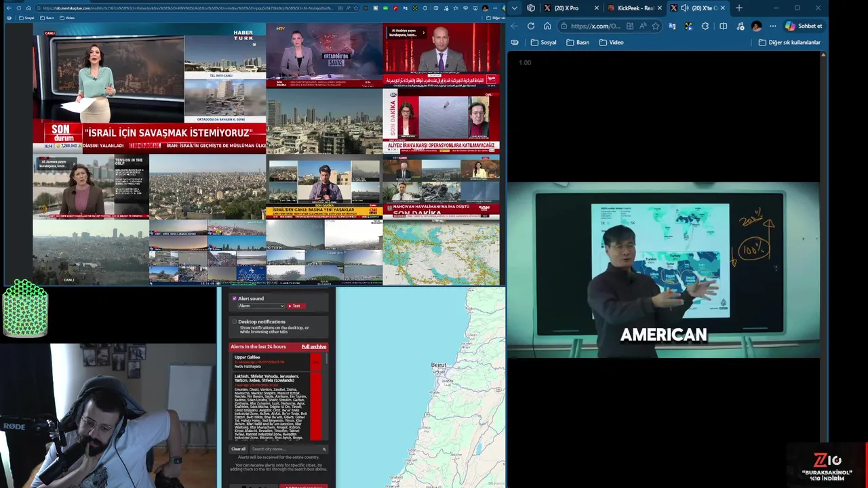Screen dimensions: 868x488
Task: Open Basın bookmarks folder in right browser
Action: [578, 42]
